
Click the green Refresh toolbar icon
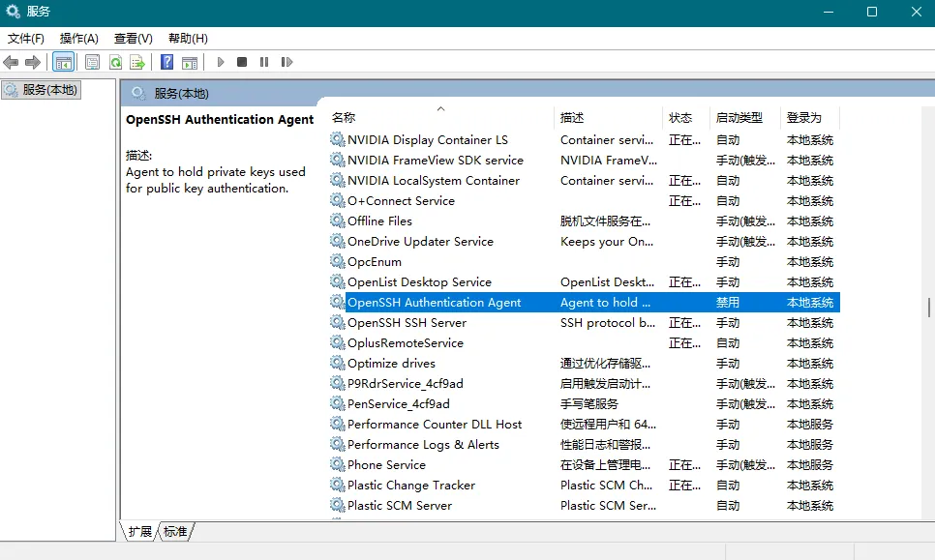[x=115, y=63]
